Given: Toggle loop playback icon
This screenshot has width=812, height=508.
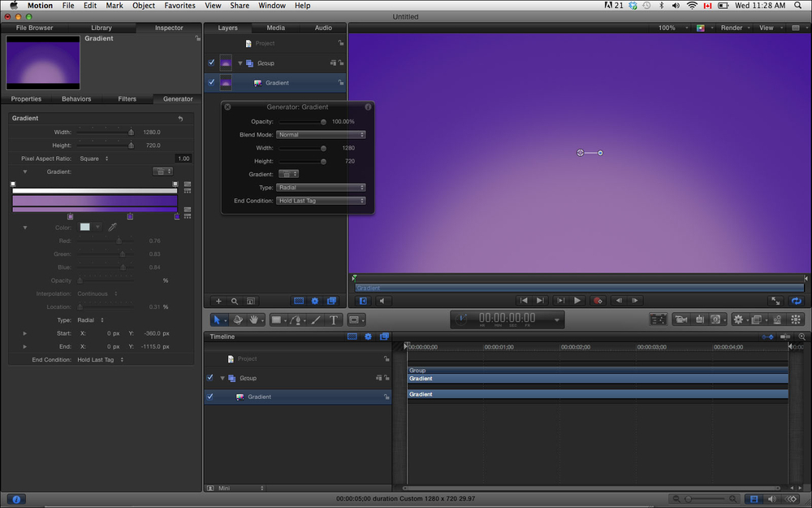Looking at the screenshot, I should pyautogui.click(x=797, y=301).
